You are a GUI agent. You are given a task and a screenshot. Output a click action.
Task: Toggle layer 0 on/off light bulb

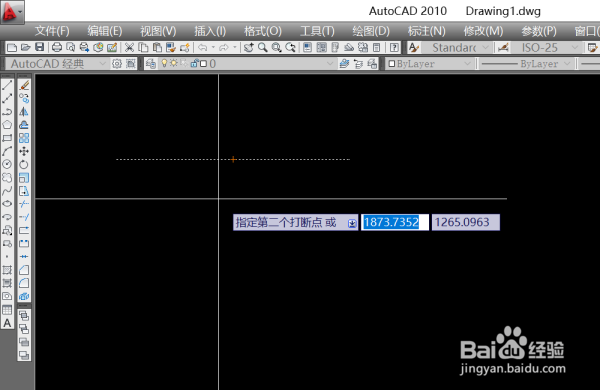[164, 63]
